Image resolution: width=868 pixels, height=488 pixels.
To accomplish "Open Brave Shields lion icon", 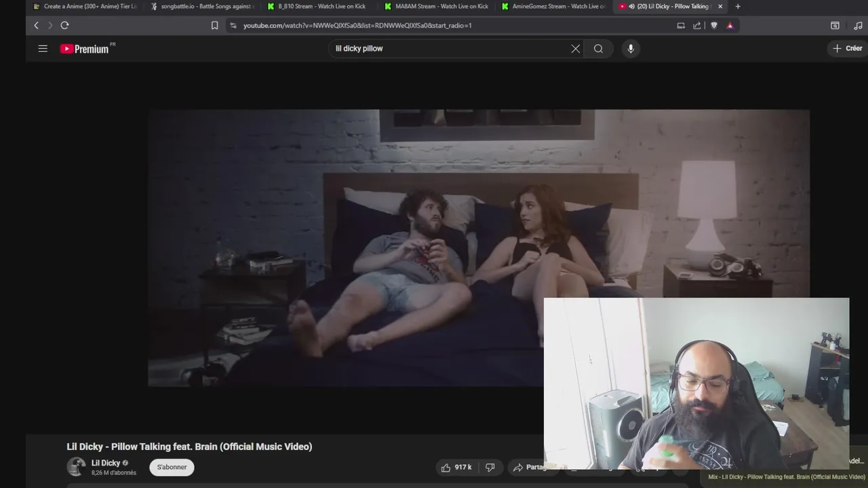I will pyautogui.click(x=714, y=25).
